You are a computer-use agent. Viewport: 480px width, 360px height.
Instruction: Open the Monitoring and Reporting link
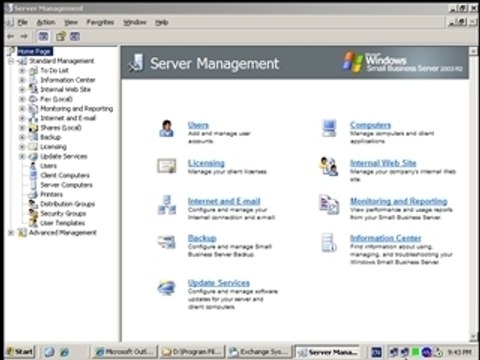399,201
